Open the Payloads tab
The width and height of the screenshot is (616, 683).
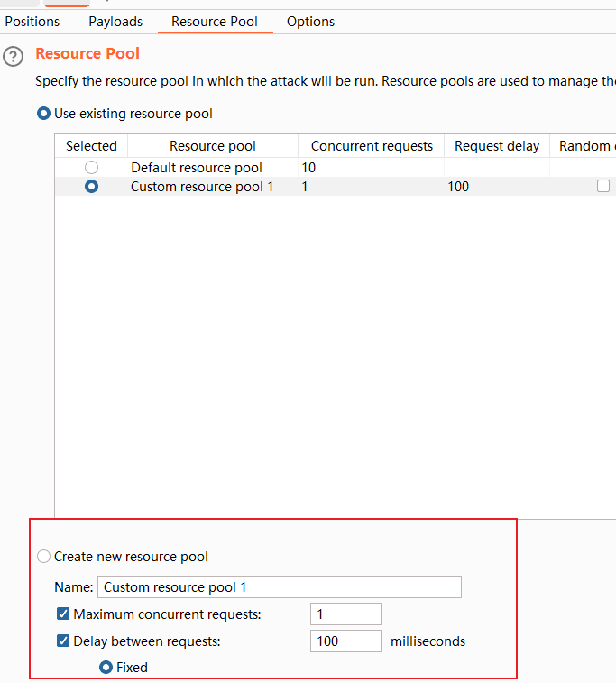115,22
